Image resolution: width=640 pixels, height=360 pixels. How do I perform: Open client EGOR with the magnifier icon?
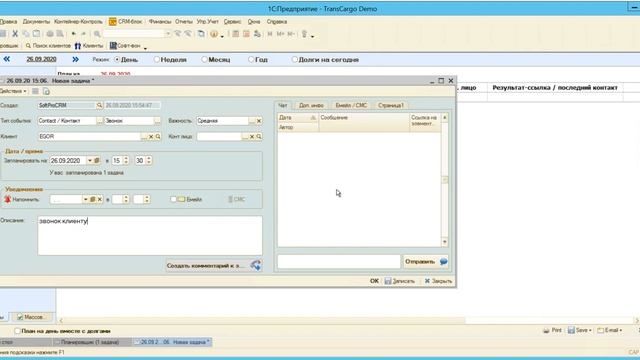[x=158, y=136]
